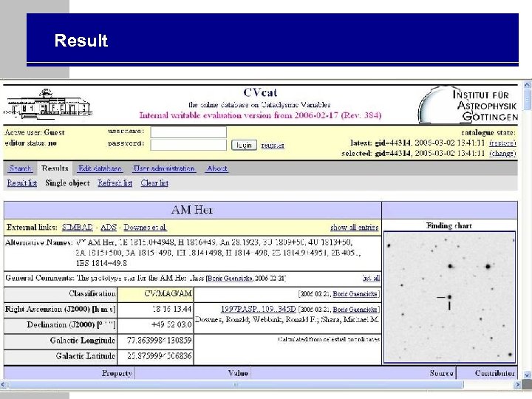Click inside the password field

188,145
